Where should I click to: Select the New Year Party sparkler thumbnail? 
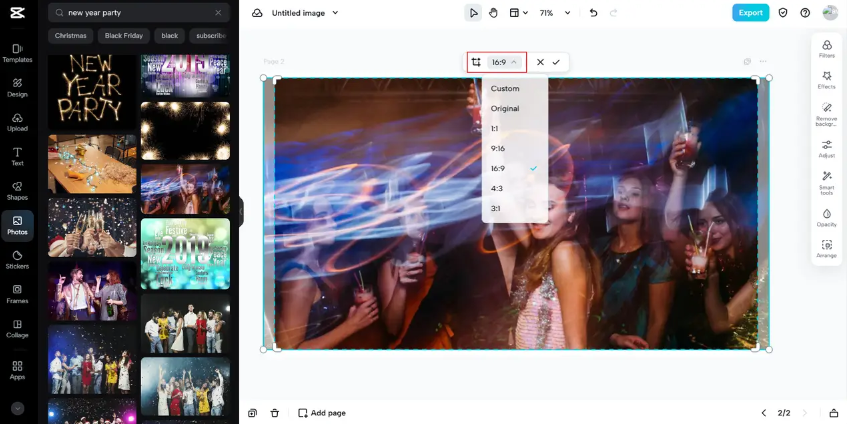tap(92, 91)
